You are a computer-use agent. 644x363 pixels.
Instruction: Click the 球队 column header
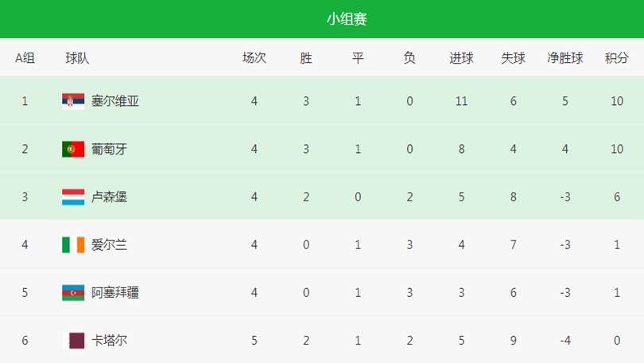click(x=77, y=58)
